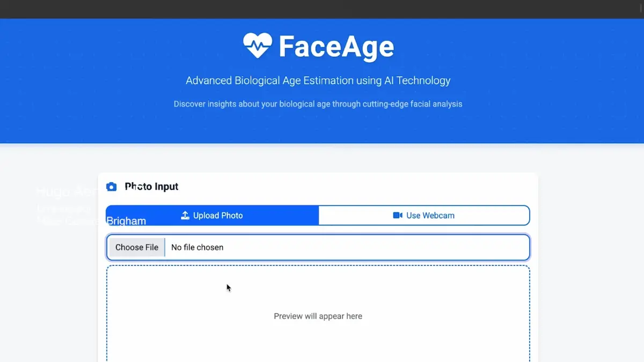
Task: Open the FaceAge title link
Action: [x=335, y=46]
